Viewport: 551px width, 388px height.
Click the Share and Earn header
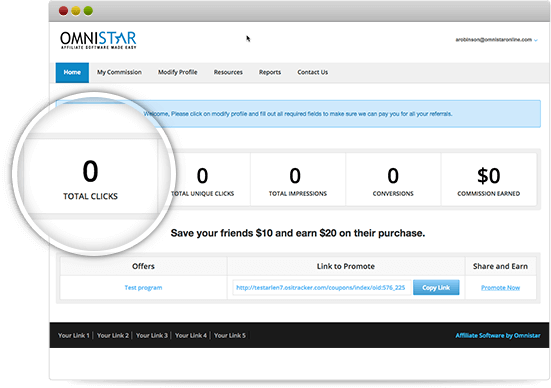pos(500,266)
